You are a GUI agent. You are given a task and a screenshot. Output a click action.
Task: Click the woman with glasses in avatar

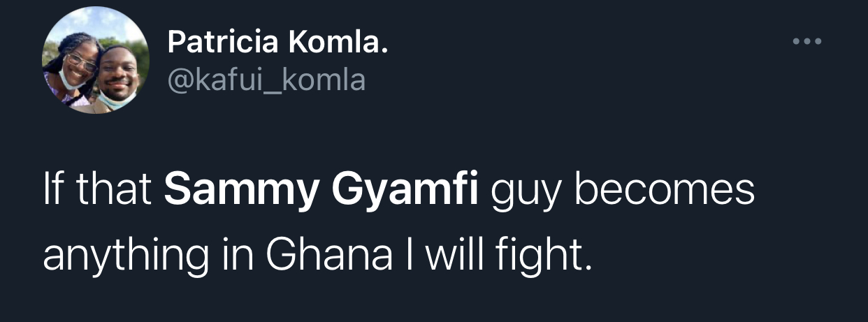pyautogui.click(x=78, y=66)
